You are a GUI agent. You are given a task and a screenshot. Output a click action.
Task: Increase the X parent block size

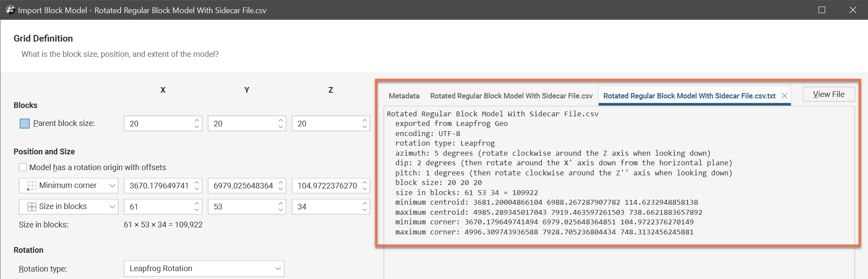click(197, 120)
